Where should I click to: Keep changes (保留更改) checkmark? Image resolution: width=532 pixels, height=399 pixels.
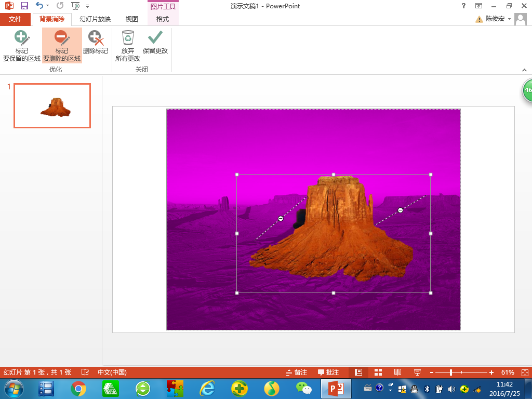tap(155, 42)
